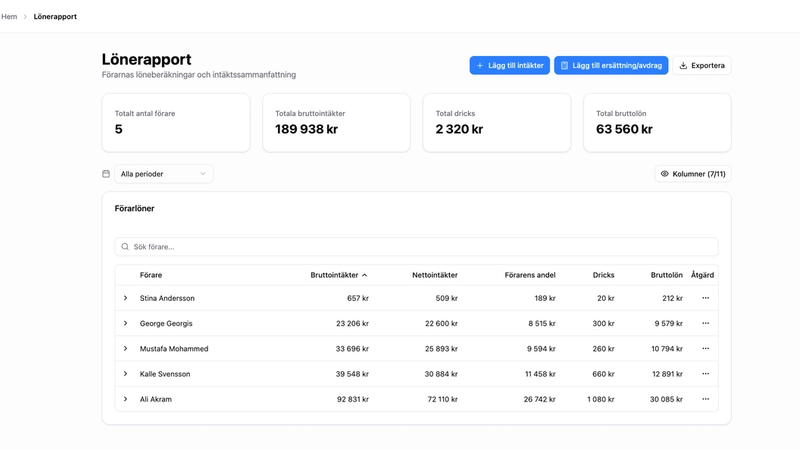Open actions menu for Stina Andersson
Image resolution: width=800 pixels, height=450 pixels.
[x=706, y=298]
